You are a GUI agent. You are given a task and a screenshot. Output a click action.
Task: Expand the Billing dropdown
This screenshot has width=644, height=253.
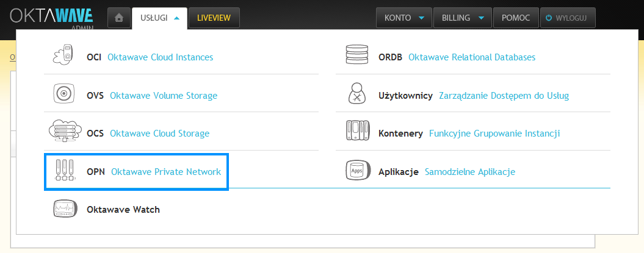462,18
